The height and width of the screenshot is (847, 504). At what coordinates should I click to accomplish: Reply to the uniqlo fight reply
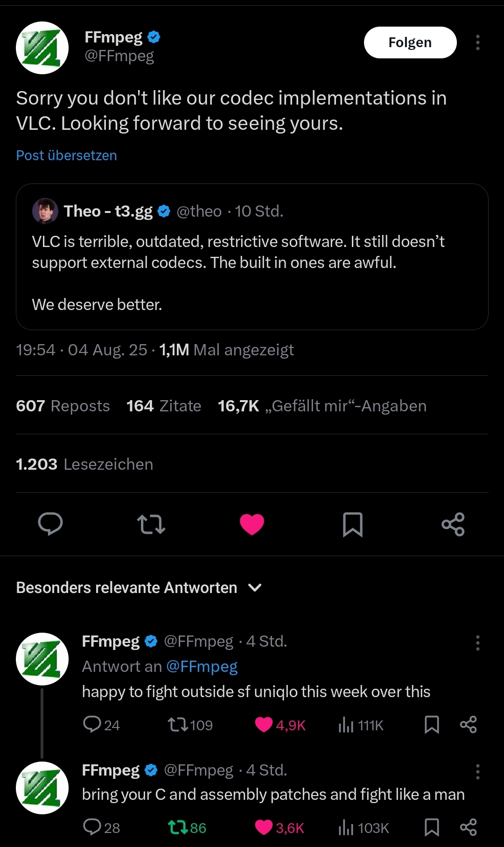pyautogui.click(x=92, y=724)
